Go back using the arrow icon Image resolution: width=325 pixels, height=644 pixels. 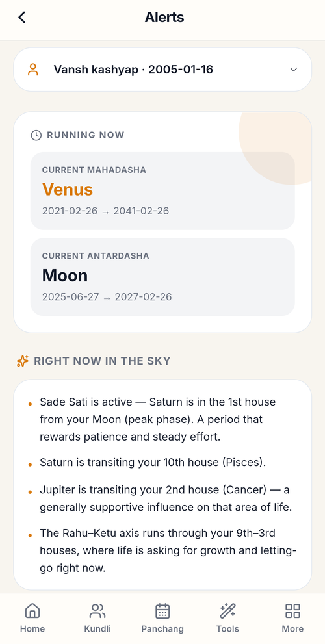coord(22,18)
